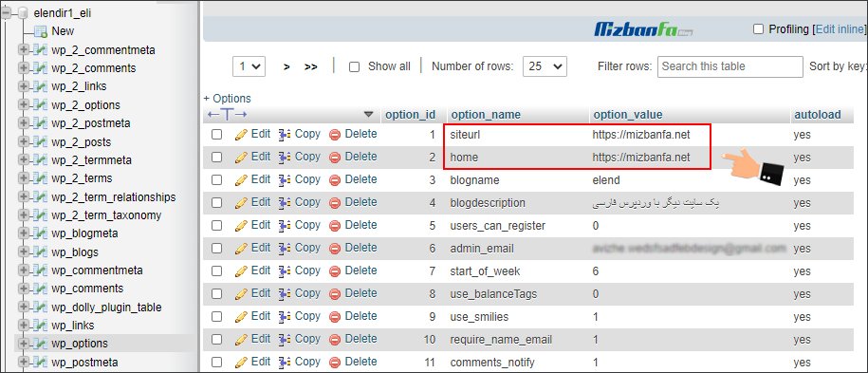
Task: Click the Copy icon in the blogname row
Action: 285,180
